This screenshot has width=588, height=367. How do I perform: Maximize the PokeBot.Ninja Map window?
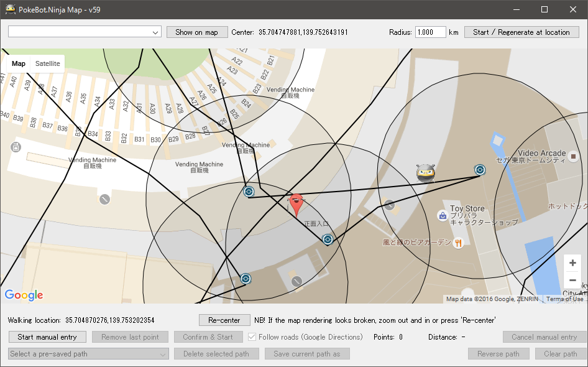544,9
